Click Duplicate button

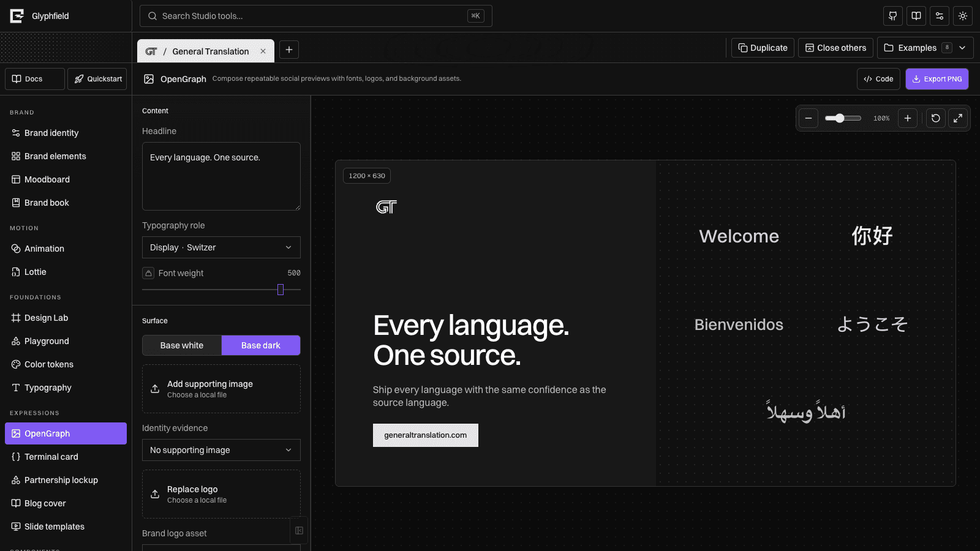pyautogui.click(x=763, y=48)
